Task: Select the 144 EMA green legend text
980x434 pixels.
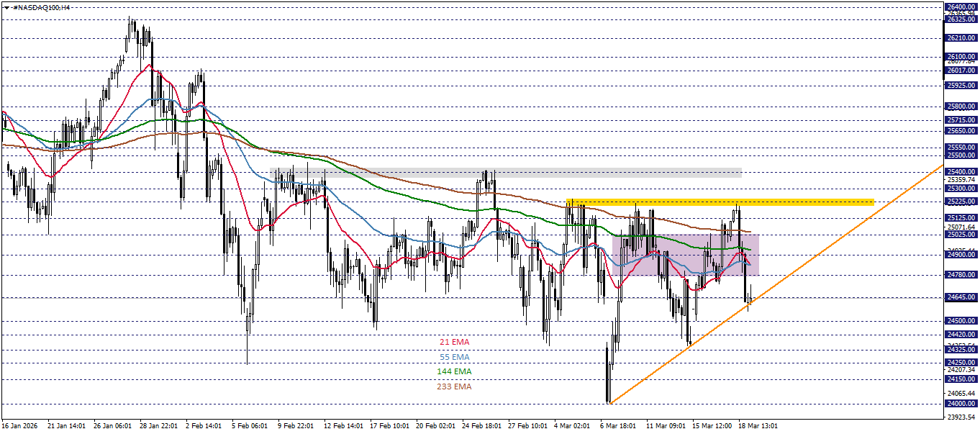Action: click(x=453, y=371)
